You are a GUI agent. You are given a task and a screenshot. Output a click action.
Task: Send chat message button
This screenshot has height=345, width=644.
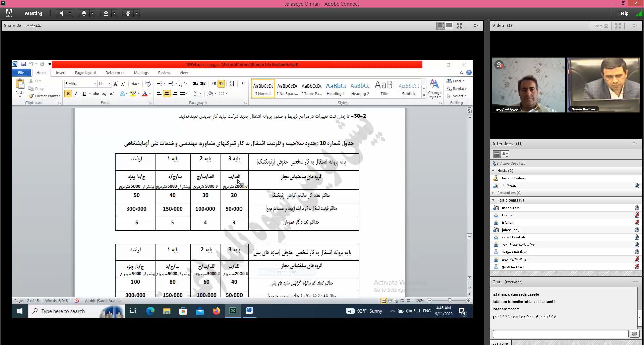634,334
